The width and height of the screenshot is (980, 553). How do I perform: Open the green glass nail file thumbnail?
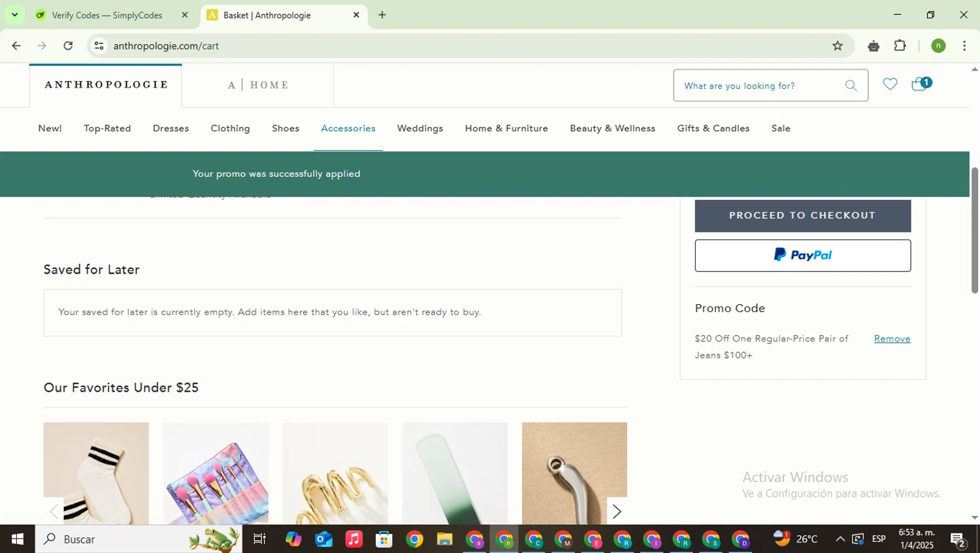coord(455,473)
